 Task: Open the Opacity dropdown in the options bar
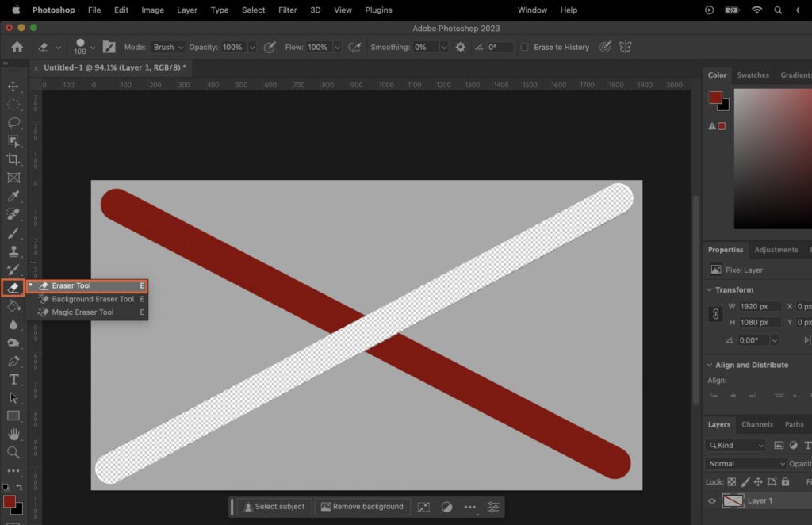pyautogui.click(x=253, y=47)
